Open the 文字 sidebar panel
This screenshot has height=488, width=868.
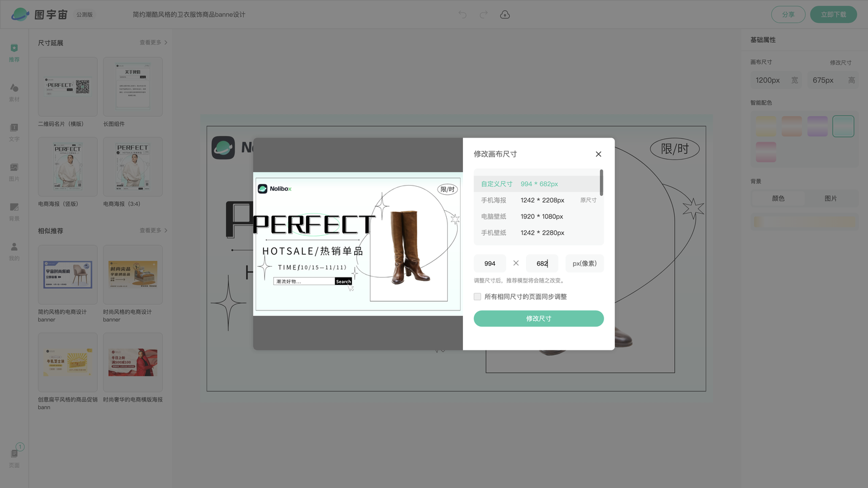[14, 132]
